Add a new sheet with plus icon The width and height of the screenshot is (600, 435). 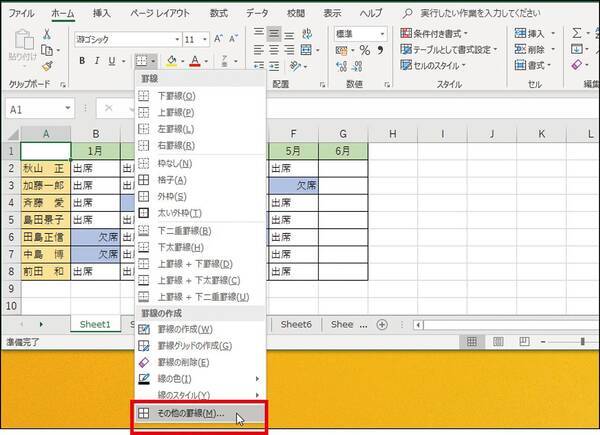(381, 324)
